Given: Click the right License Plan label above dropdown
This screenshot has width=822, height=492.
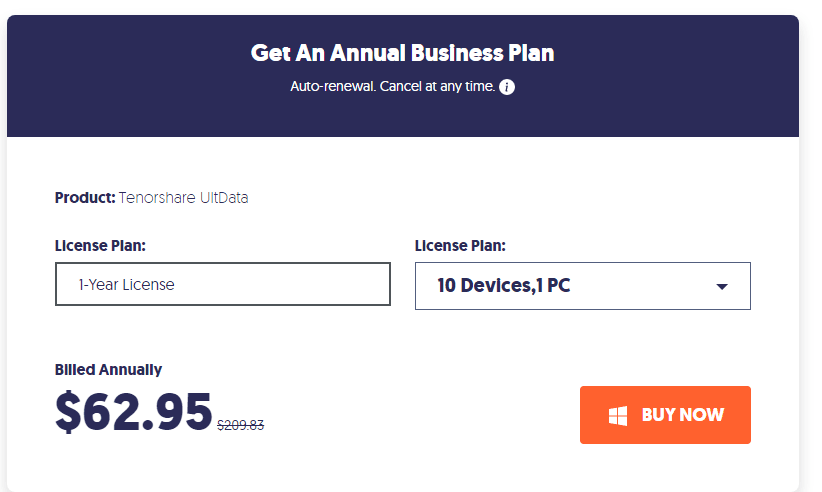Looking at the screenshot, I should tap(460, 246).
